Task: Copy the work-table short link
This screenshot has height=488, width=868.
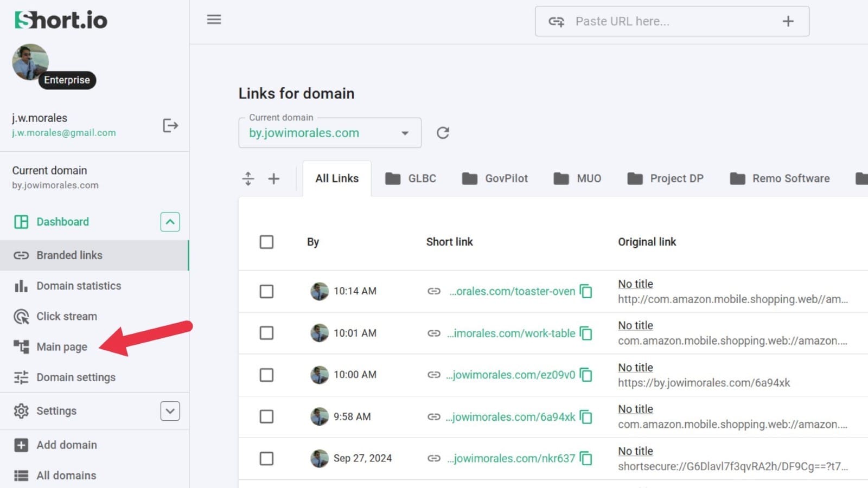Action: tap(586, 333)
